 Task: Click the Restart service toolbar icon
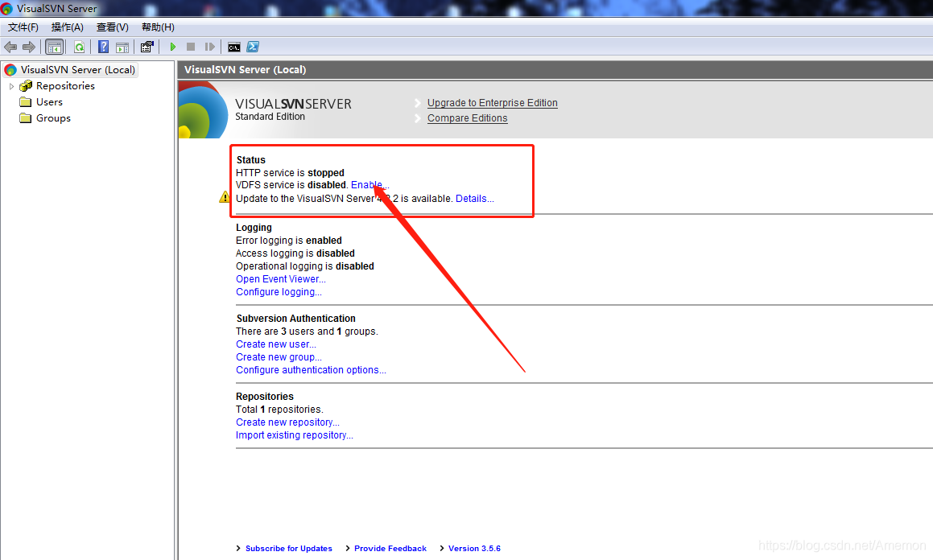[x=209, y=47]
